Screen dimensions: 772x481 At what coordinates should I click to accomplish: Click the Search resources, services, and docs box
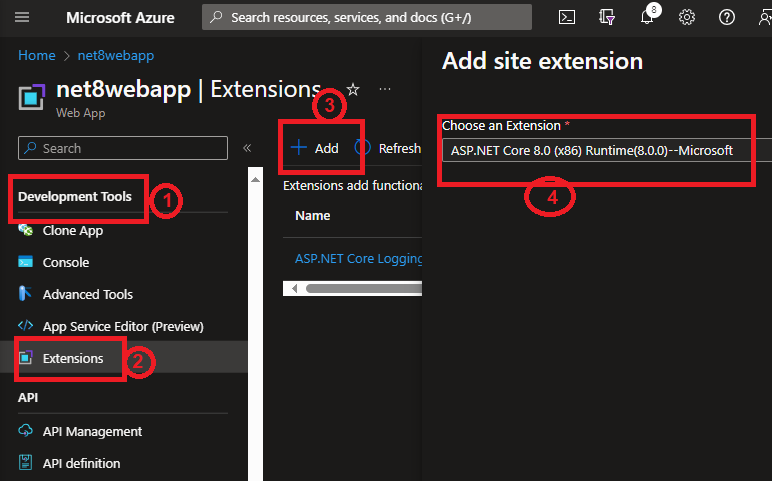[367, 17]
